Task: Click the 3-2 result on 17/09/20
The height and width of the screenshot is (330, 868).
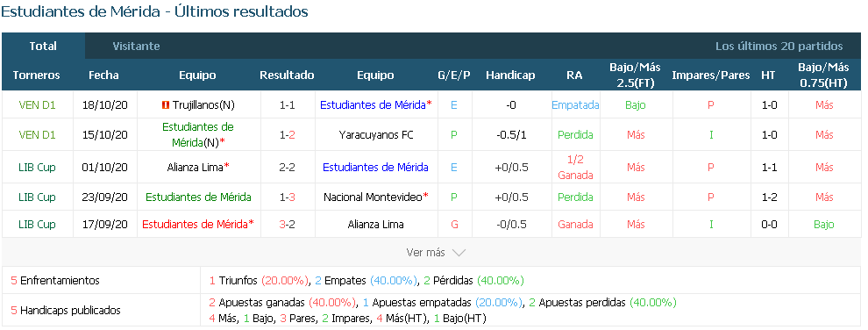Action: [x=287, y=225]
